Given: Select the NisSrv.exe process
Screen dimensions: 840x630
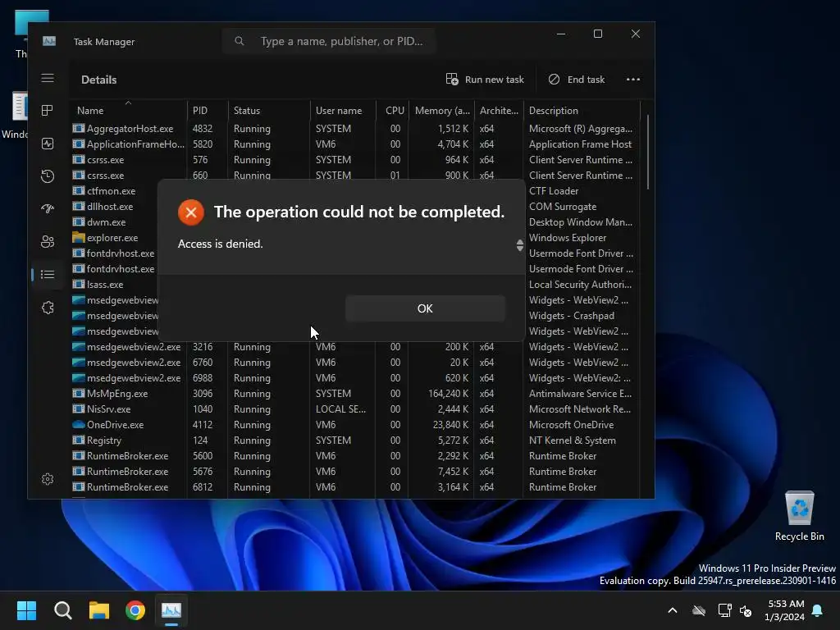Looking at the screenshot, I should [354, 409].
